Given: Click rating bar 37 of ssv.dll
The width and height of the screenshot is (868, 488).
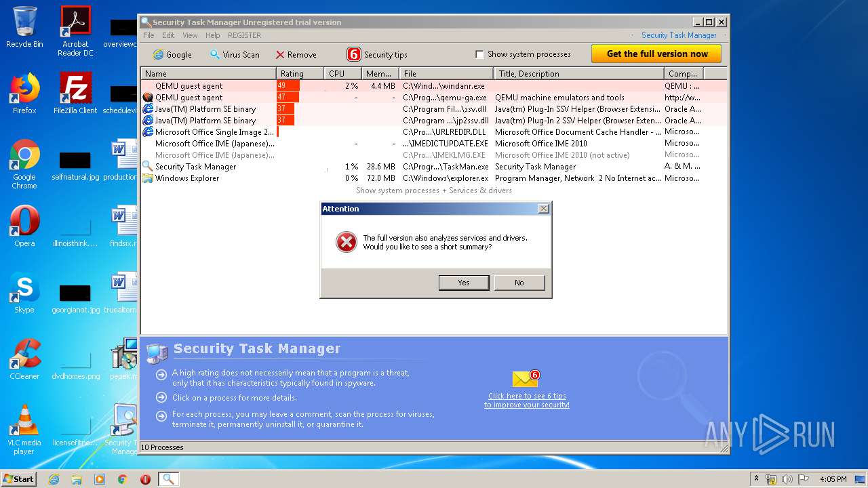Looking at the screenshot, I should (285, 109).
